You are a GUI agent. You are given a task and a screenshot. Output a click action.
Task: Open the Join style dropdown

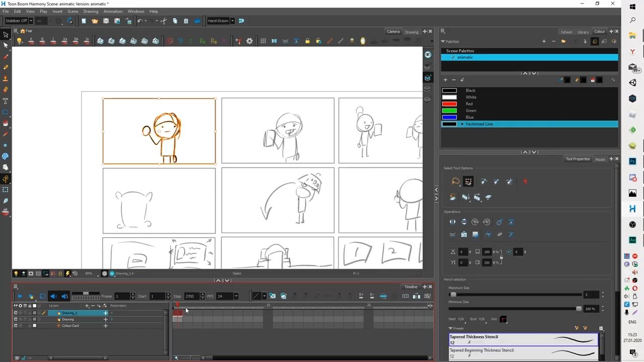(503, 319)
